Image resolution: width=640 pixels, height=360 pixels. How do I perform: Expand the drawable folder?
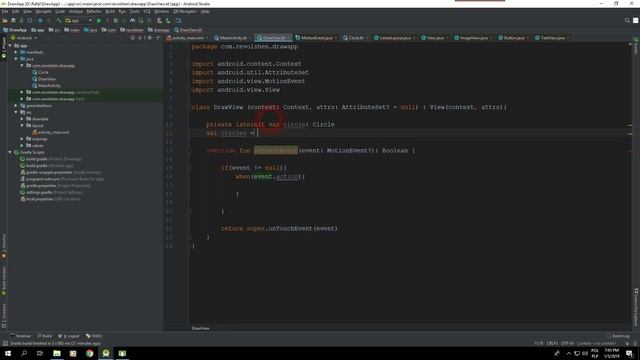[x=22, y=119]
